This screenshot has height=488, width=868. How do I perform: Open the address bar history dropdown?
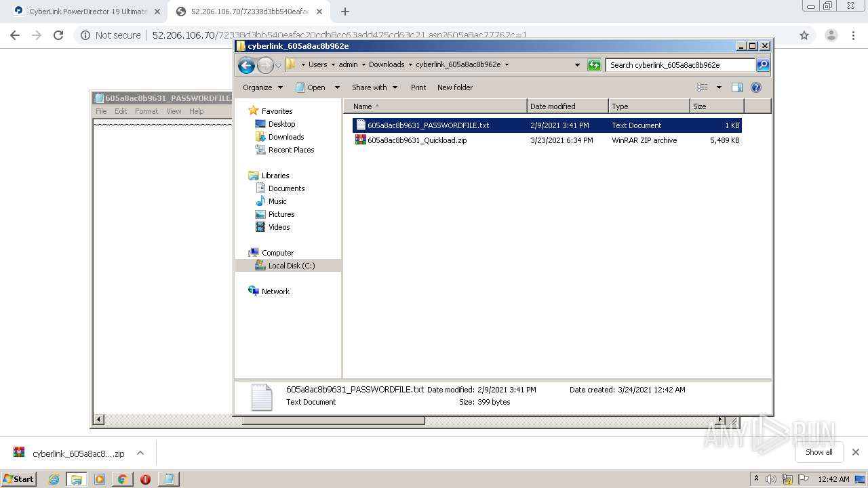click(577, 65)
